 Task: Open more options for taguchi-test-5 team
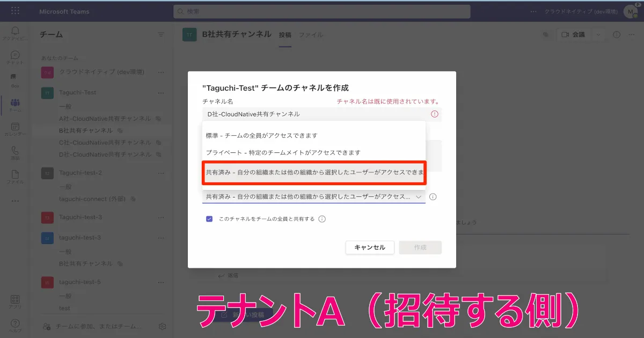click(x=161, y=282)
